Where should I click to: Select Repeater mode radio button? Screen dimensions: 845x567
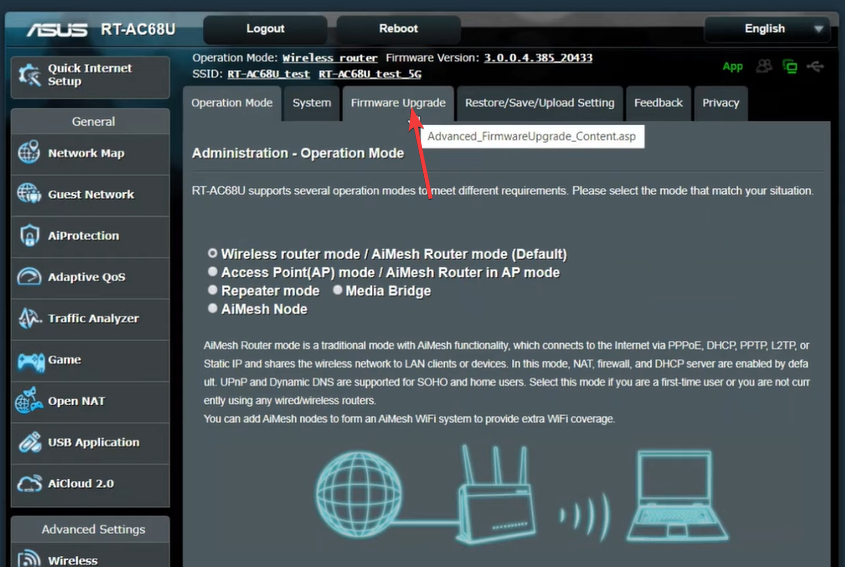coord(213,290)
